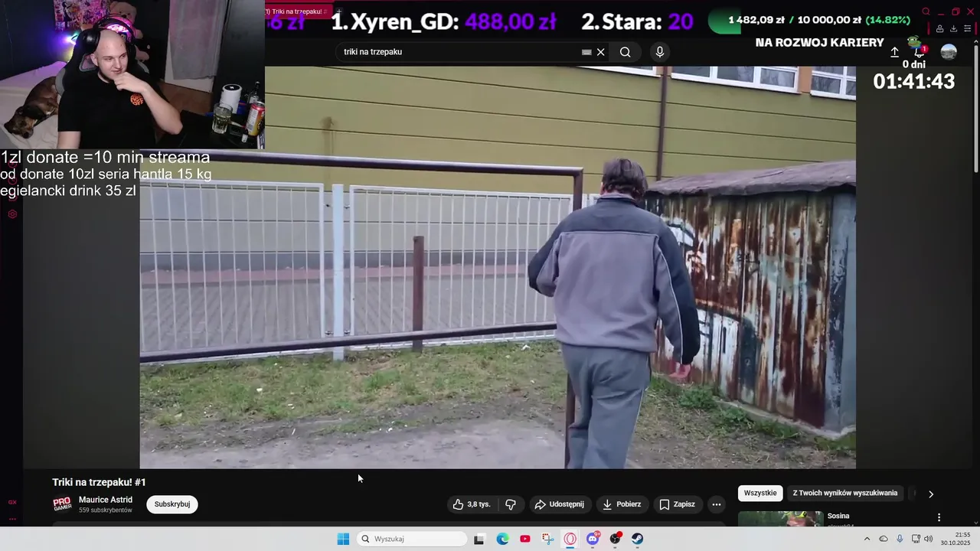Open the browser profile icon
Image resolution: width=980 pixels, height=551 pixels.
pyautogui.click(x=939, y=29)
